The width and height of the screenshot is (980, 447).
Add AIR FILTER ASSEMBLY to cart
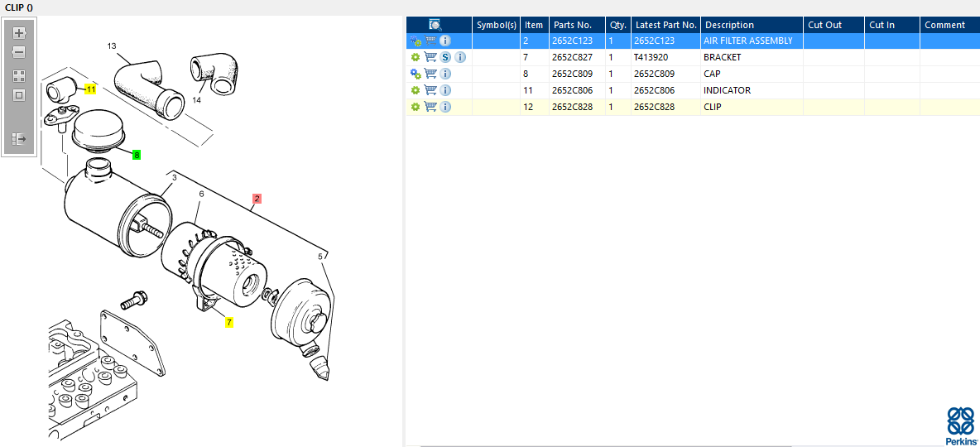click(x=430, y=41)
